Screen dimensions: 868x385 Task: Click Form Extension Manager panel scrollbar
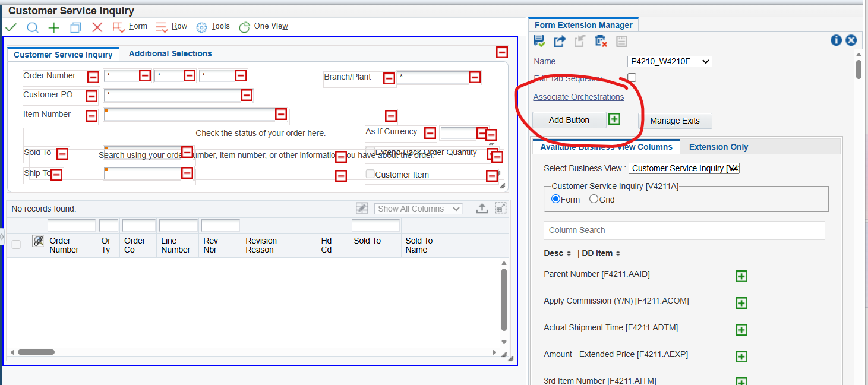[x=858, y=70]
